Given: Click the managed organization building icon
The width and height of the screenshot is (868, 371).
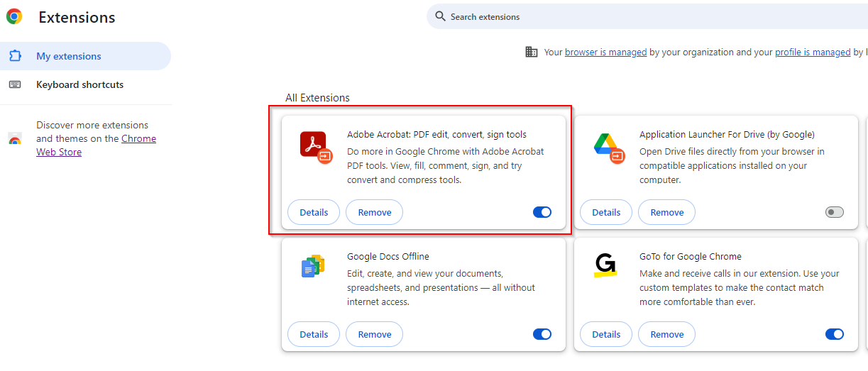Looking at the screenshot, I should click(x=532, y=52).
